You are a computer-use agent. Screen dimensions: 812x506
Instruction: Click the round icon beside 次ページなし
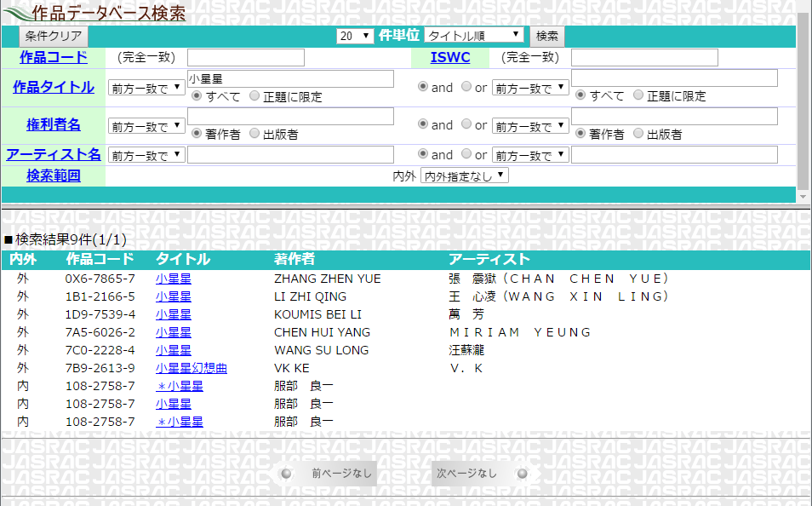click(x=522, y=474)
